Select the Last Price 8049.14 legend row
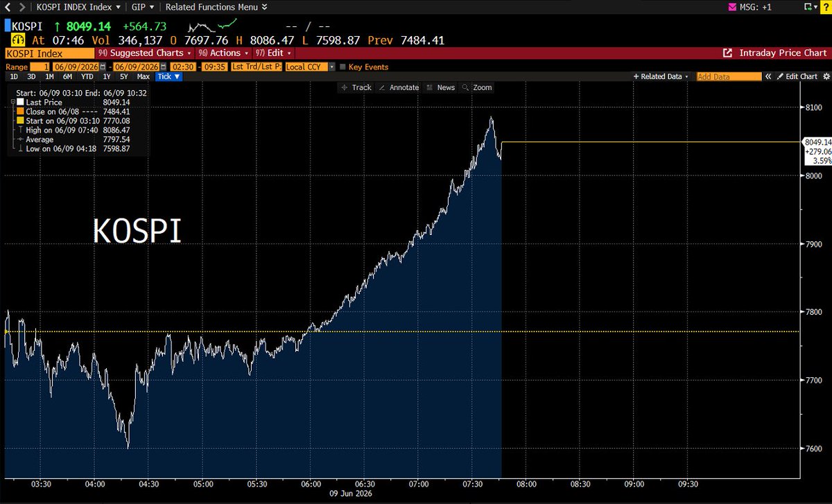The image size is (832, 504). coord(78,102)
